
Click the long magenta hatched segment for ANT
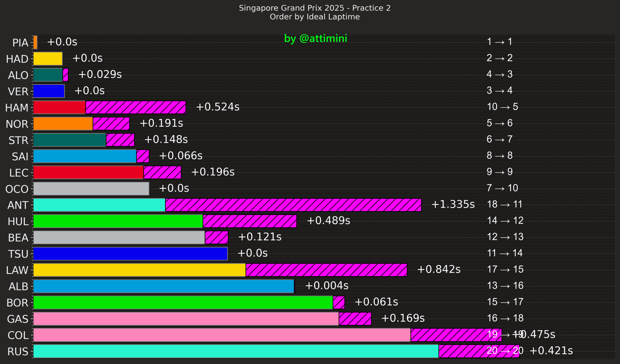pyautogui.click(x=293, y=205)
